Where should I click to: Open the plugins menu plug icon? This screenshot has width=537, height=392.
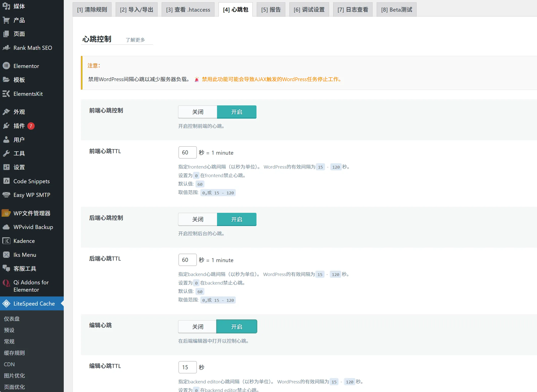click(6, 126)
